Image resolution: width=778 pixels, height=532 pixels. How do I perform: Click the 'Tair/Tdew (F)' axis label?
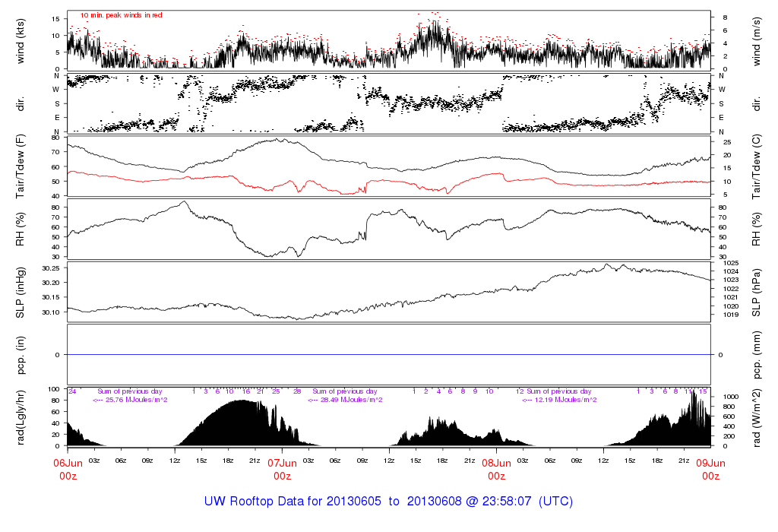21,166
